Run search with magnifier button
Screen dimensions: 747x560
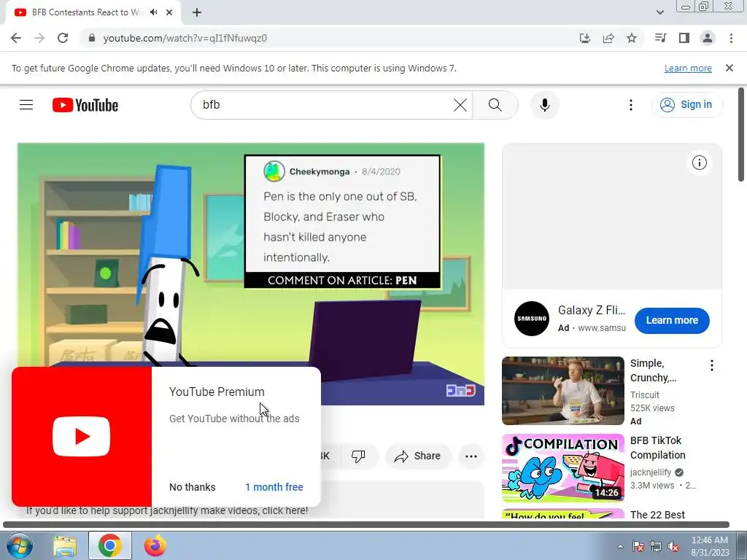[495, 105]
